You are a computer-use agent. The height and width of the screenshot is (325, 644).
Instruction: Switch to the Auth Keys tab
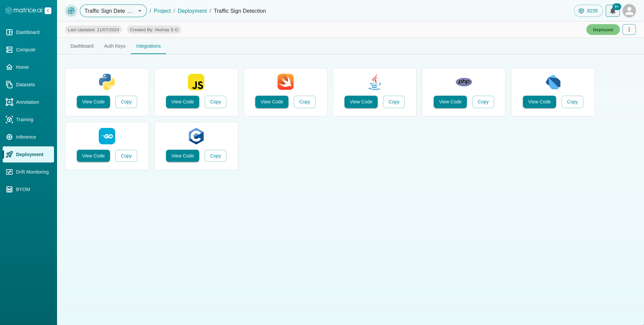[x=115, y=46]
